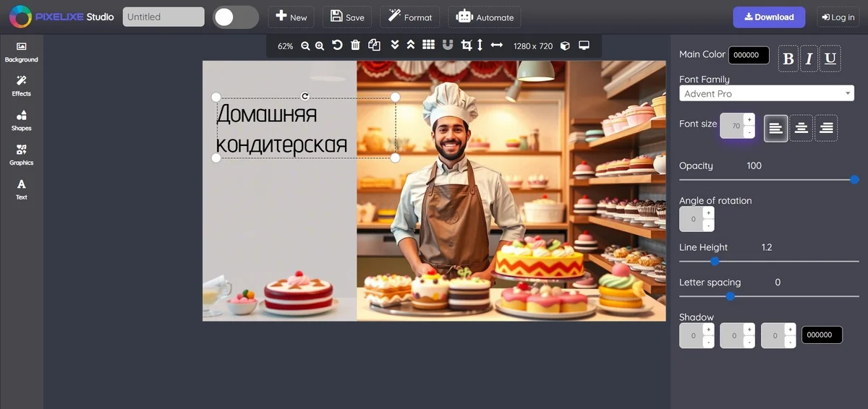Screen dimensions: 868x409
Task: Increase font size with the plus stepper
Action: 749,119
